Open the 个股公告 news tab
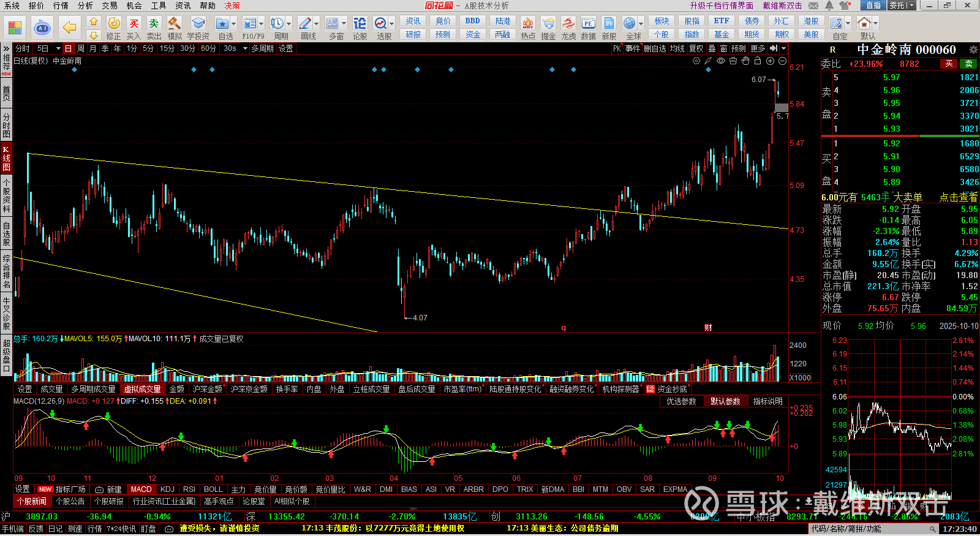 [70, 501]
